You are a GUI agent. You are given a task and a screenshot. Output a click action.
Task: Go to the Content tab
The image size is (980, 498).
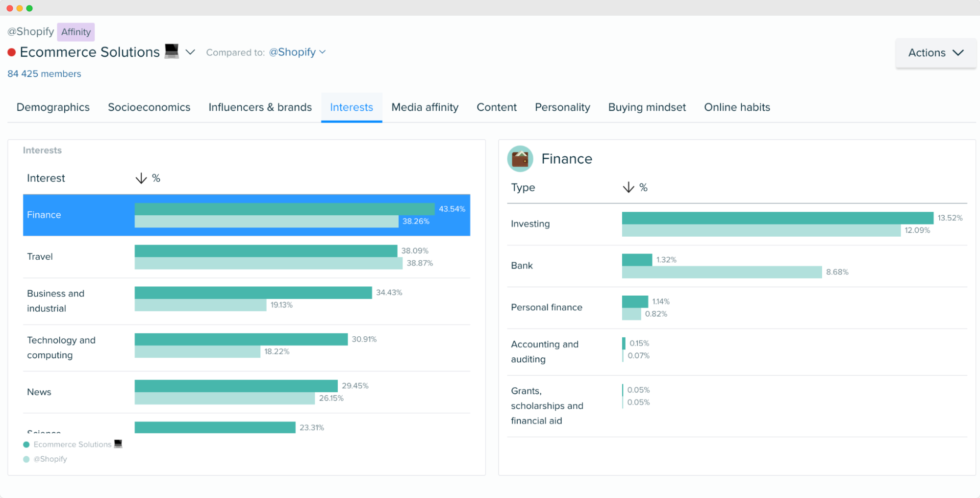tap(497, 107)
